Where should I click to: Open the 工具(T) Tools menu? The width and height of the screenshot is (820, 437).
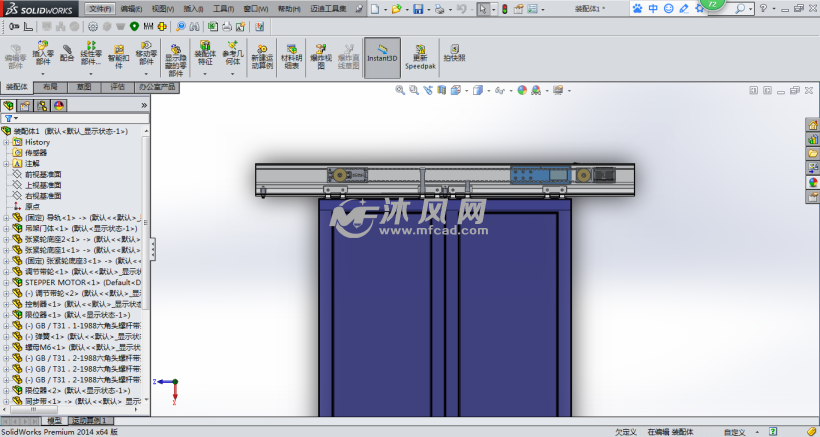223,9
